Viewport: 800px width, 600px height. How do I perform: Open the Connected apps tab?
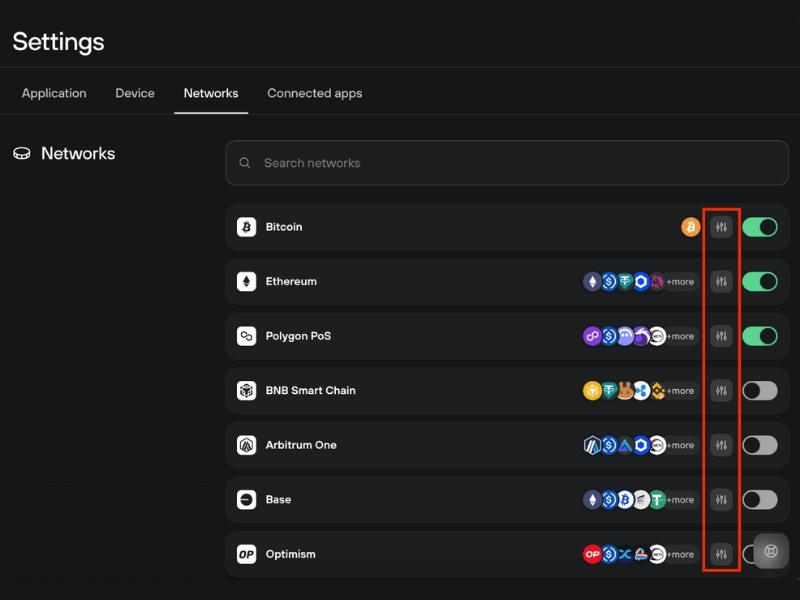click(x=315, y=93)
